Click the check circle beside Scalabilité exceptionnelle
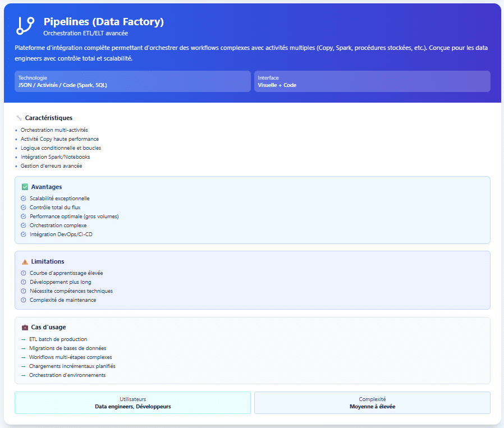This screenshot has width=504, height=428. 24,199
